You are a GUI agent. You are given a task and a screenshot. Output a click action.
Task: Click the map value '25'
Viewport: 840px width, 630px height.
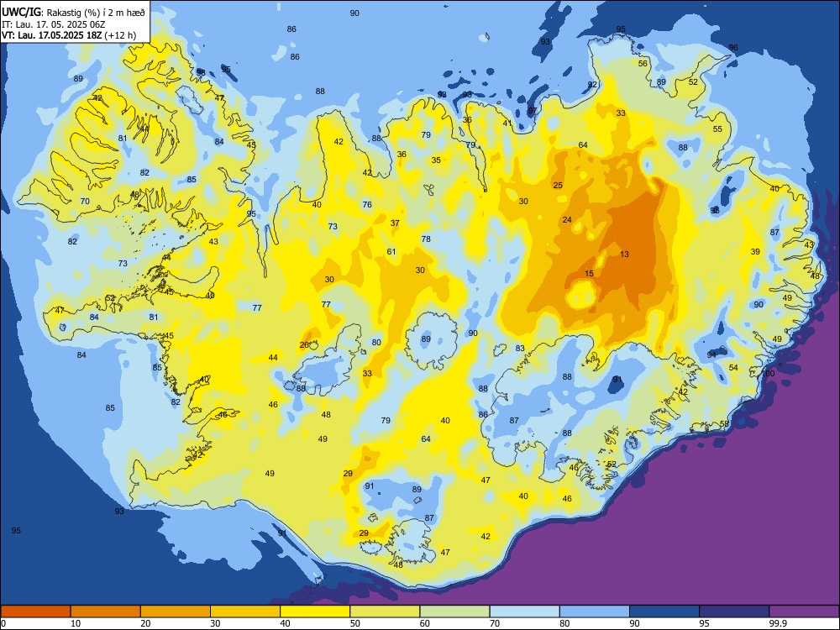(x=558, y=186)
